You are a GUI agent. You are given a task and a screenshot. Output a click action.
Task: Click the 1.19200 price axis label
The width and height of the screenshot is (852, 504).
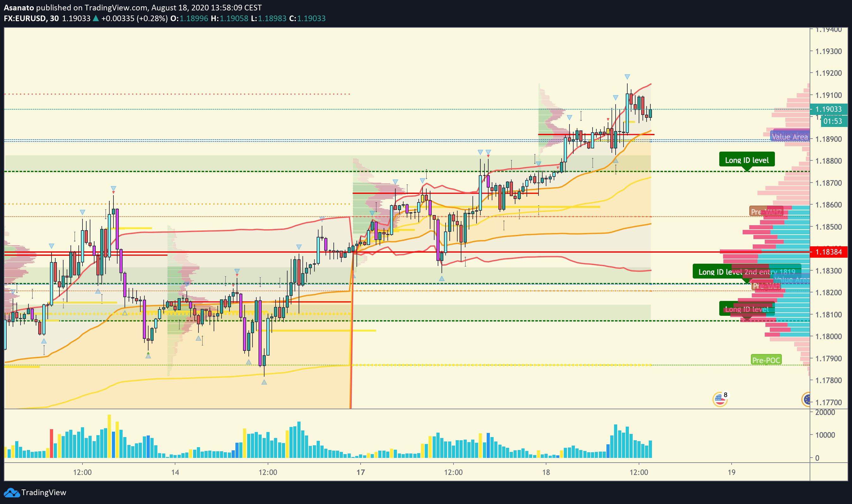(829, 73)
